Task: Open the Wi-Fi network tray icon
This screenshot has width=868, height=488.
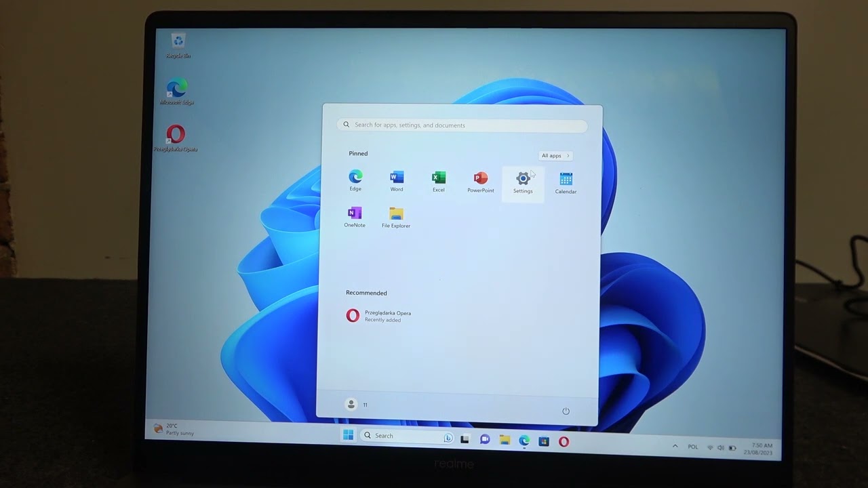Action: pyautogui.click(x=710, y=447)
